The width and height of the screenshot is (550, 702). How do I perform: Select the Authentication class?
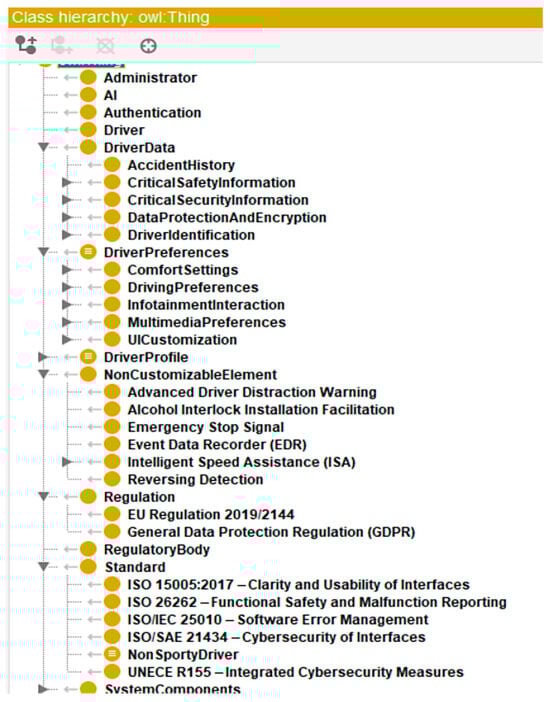click(152, 113)
